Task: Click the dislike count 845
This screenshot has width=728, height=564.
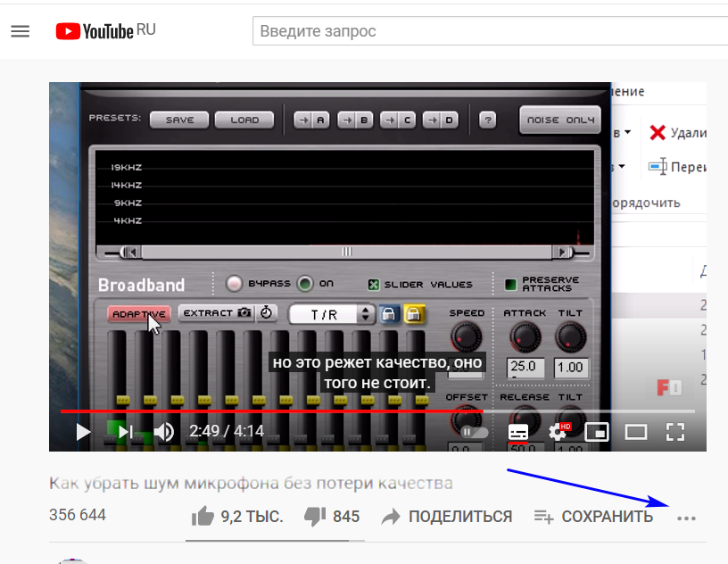Action: (x=346, y=517)
